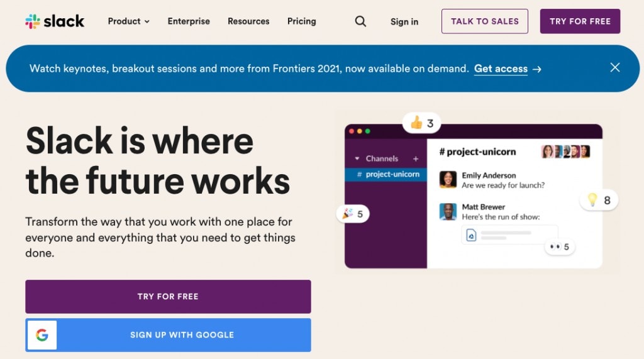This screenshot has height=359, width=644.
Task: Follow the Get access link
Action: (508, 69)
